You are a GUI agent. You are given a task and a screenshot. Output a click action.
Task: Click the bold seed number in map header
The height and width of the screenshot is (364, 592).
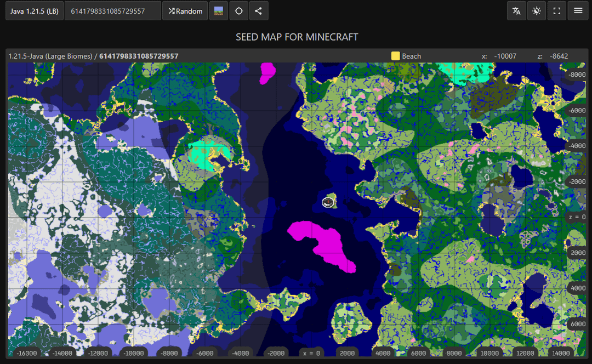pos(139,56)
